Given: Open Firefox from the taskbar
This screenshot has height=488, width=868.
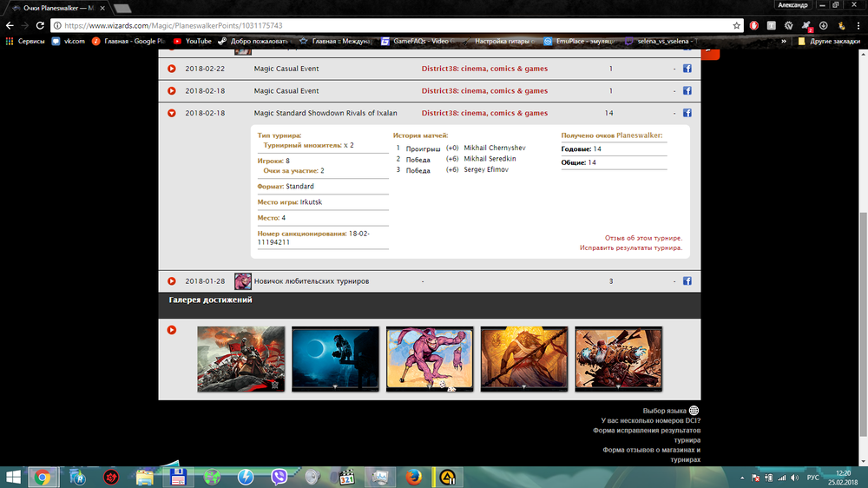Looking at the screenshot, I should (x=413, y=477).
